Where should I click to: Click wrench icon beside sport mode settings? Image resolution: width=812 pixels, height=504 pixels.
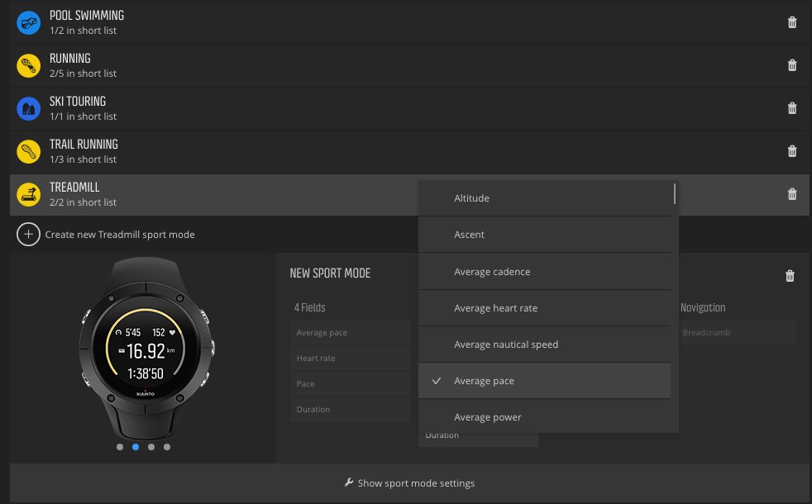(349, 483)
